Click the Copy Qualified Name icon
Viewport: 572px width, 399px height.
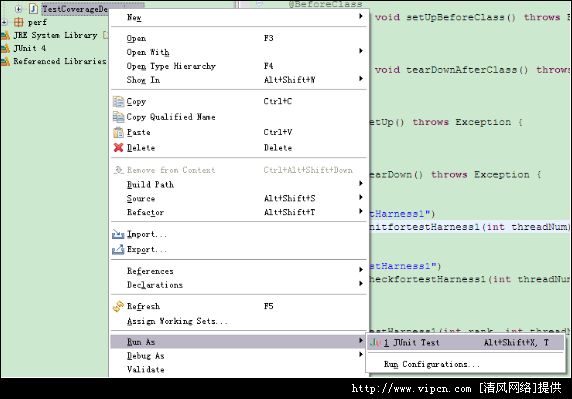pos(118,117)
